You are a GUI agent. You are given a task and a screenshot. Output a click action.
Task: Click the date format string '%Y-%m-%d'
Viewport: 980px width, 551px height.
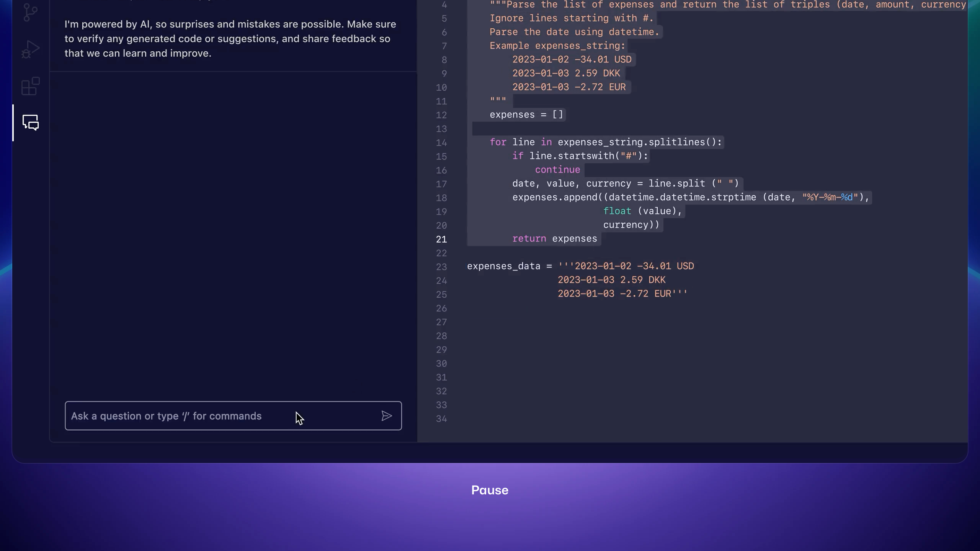[830, 197]
